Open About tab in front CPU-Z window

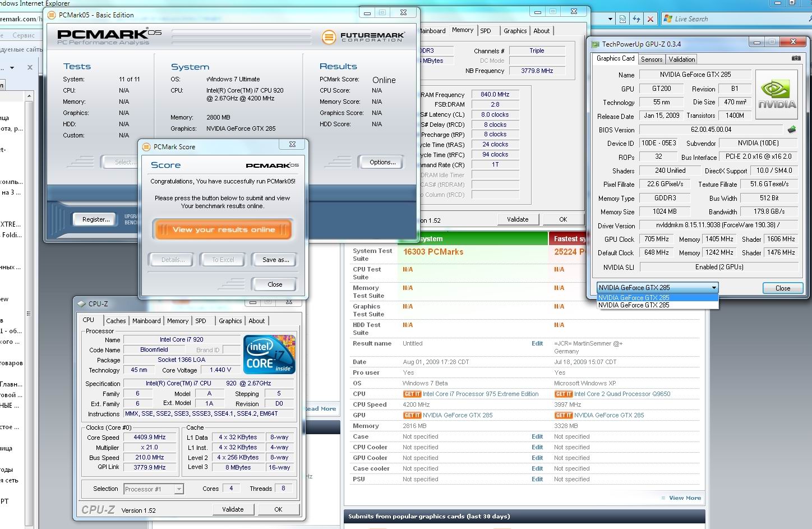click(257, 321)
